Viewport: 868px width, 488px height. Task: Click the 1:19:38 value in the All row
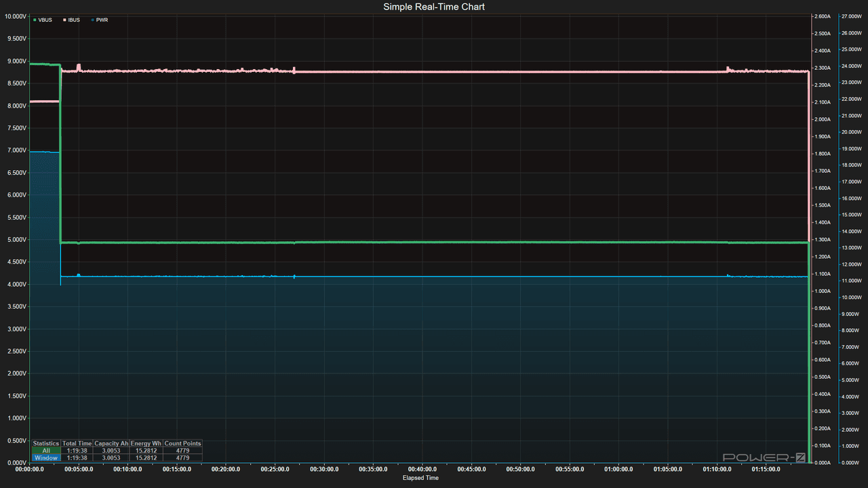(77, 451)
